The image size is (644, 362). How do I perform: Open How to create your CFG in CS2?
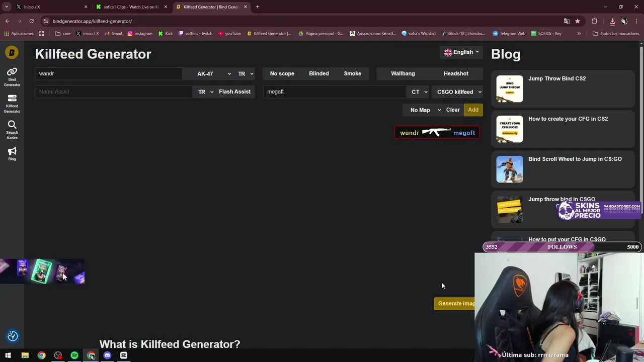[568, 119]
